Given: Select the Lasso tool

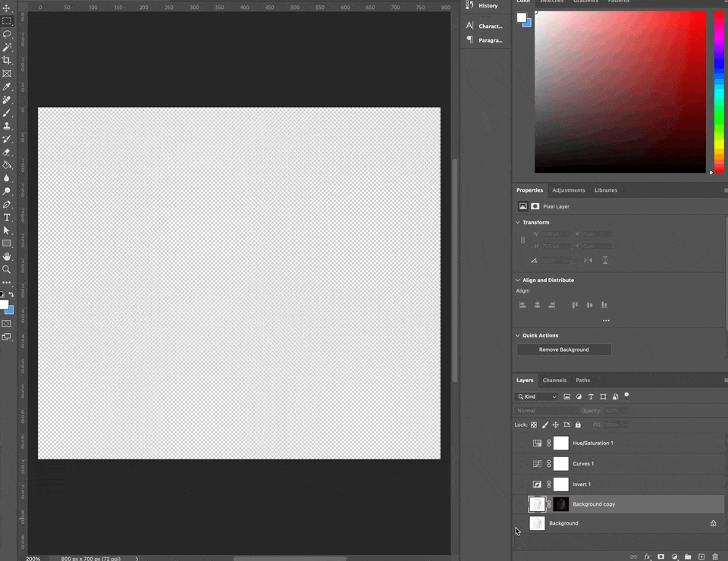Looking at the screenshot, I should coord(7,34).
